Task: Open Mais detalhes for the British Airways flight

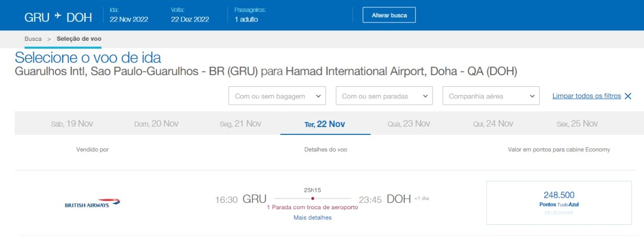Action: 313,218
